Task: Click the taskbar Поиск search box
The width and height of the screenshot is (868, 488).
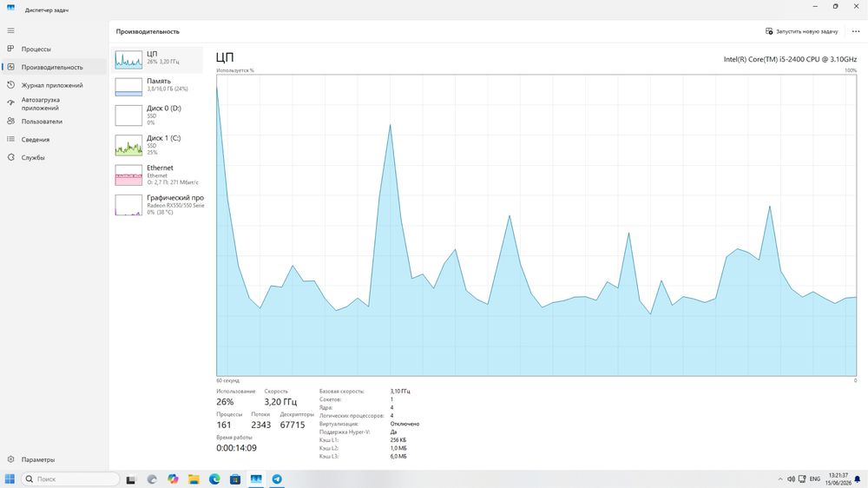Action: pyautogui.click(x=70, y=479)
